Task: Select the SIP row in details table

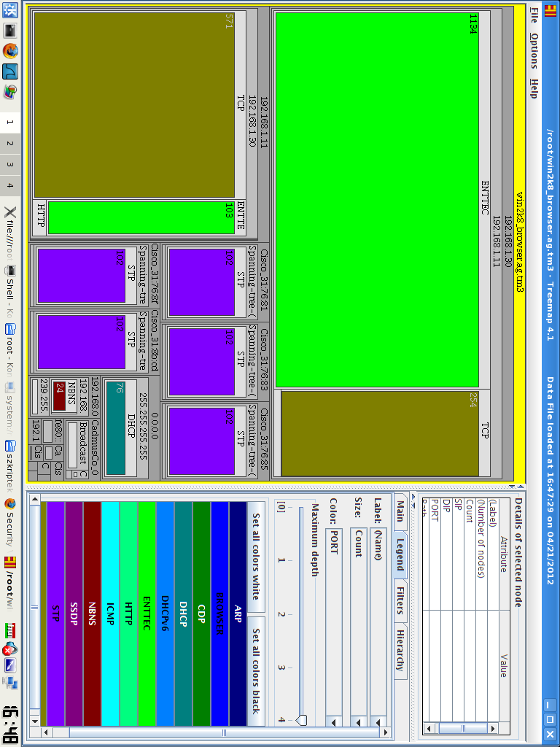Action: click(x=458, y=610)
